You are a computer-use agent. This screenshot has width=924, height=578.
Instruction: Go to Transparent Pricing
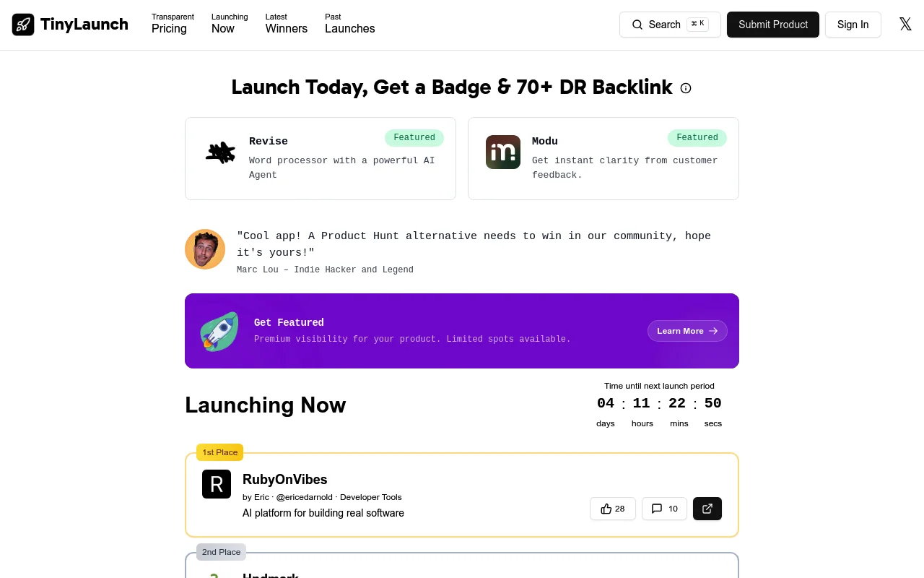[x=172, y=24]
